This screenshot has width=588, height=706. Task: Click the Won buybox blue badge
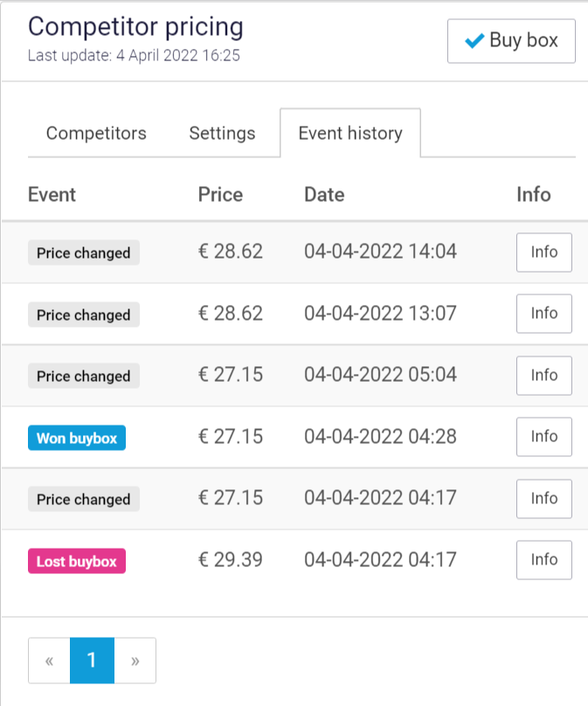[x=77, y=438]
